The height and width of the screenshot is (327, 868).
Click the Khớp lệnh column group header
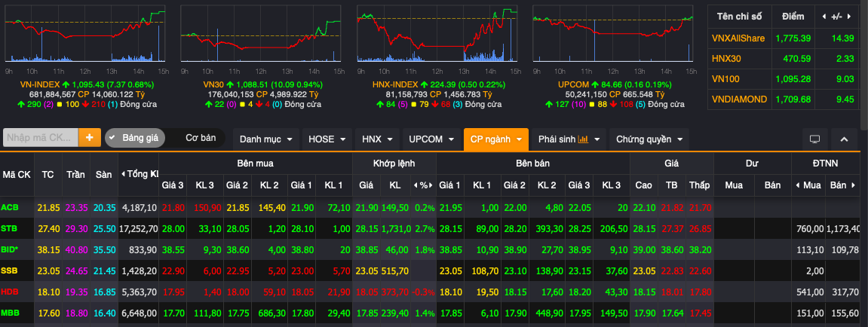(x=394, y=163)
